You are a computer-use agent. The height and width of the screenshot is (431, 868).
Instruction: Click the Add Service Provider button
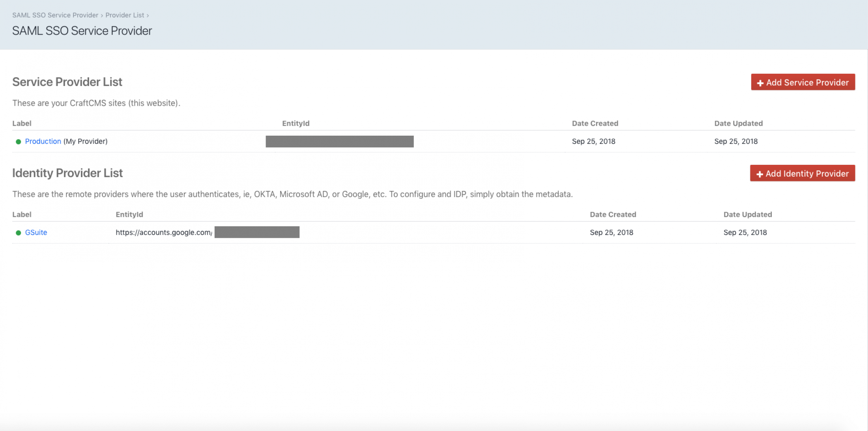tap(803, 82)
